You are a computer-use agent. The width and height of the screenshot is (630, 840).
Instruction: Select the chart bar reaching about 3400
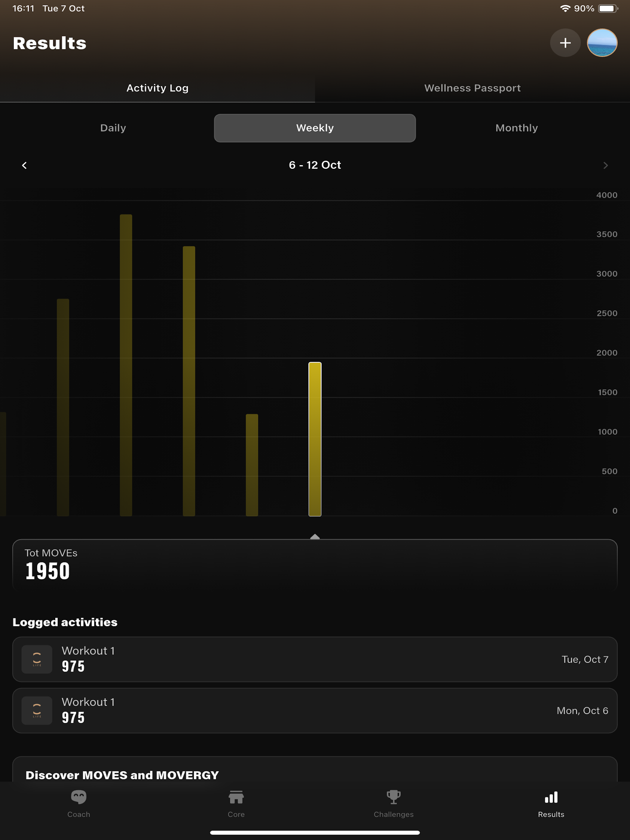(189, 381)
